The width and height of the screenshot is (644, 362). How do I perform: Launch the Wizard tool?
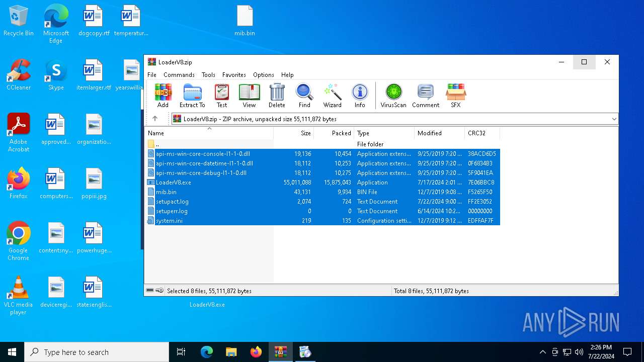332,96
